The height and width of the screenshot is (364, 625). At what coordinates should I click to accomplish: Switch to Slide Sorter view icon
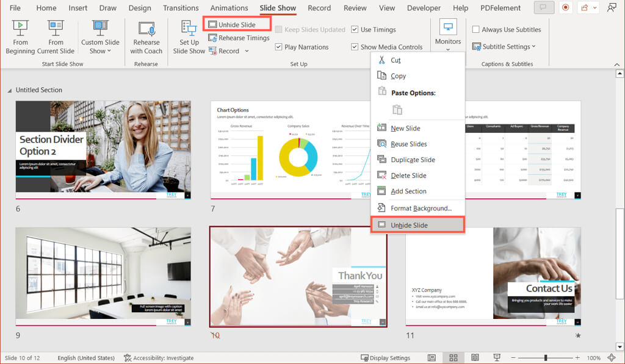tap(453, 358)
